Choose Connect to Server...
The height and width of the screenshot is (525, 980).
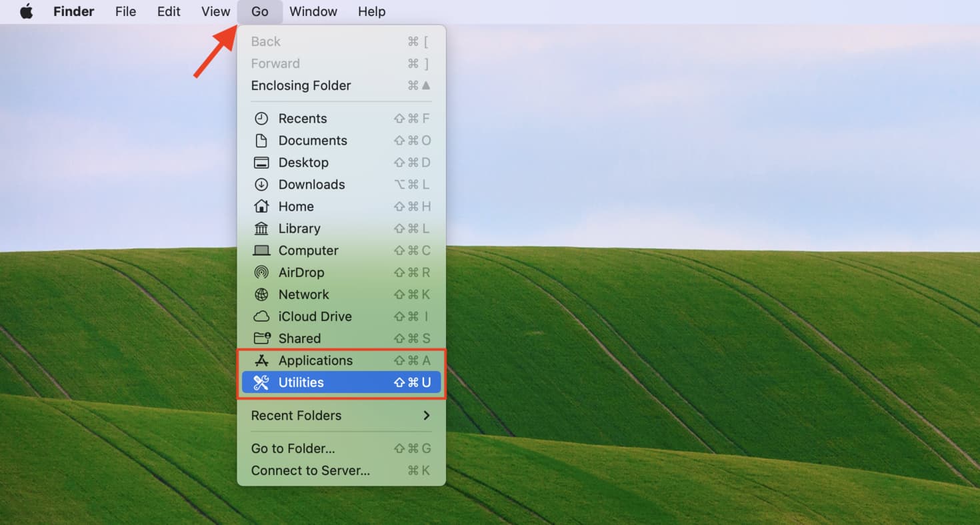pos(341,470)
